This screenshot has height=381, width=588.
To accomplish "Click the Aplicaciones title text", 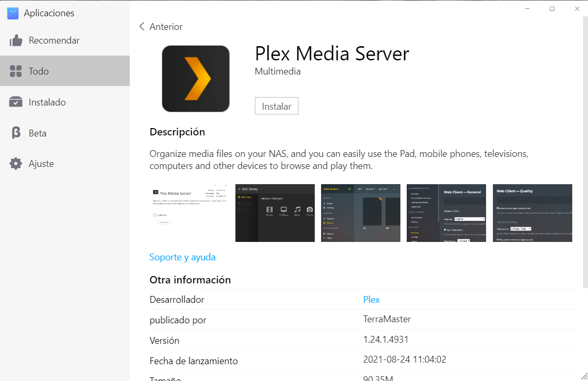I will [49, 13].
